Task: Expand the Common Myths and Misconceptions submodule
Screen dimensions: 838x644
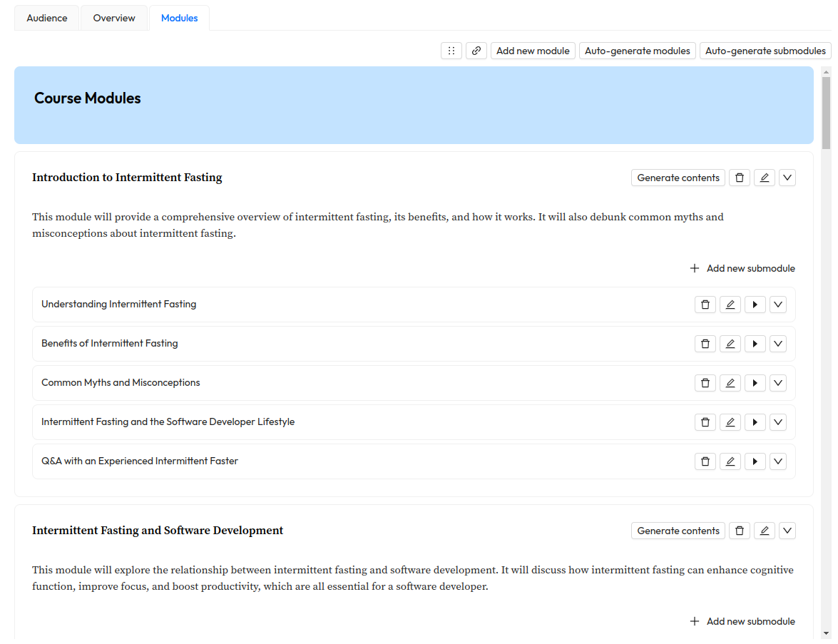Action: point(778,383)
